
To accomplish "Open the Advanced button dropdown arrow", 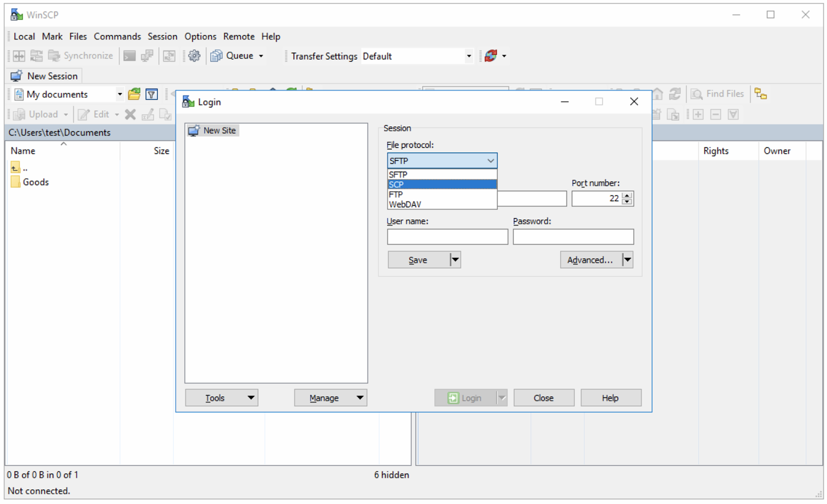I will (x=627, y=259).
